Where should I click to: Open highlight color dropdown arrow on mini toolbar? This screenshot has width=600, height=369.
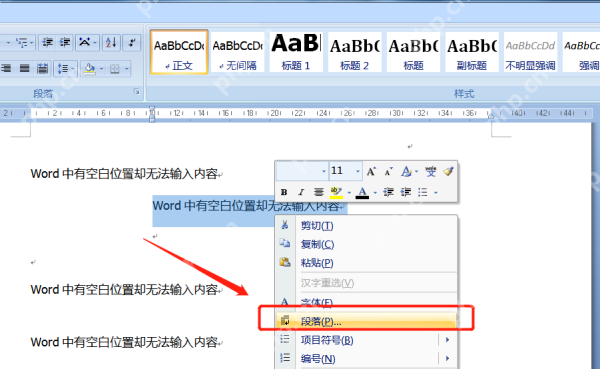[349, 193]
